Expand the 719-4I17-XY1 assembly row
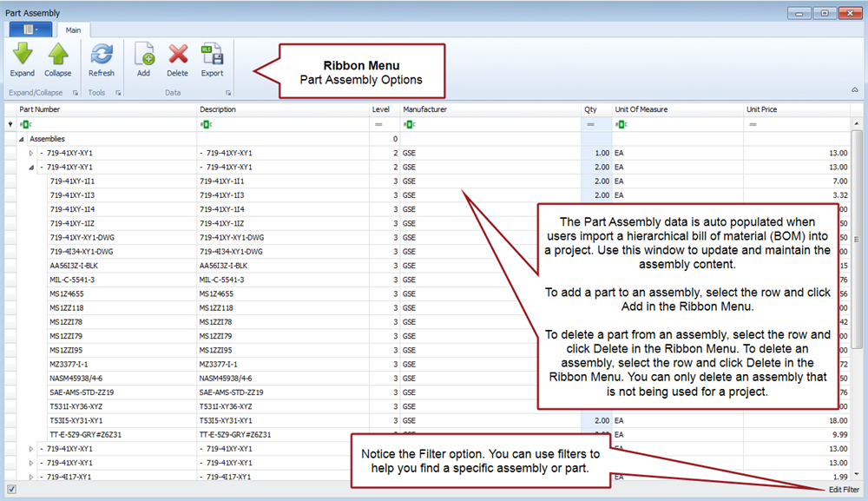This screenshot has height=501, width=868. pos(31,477)
